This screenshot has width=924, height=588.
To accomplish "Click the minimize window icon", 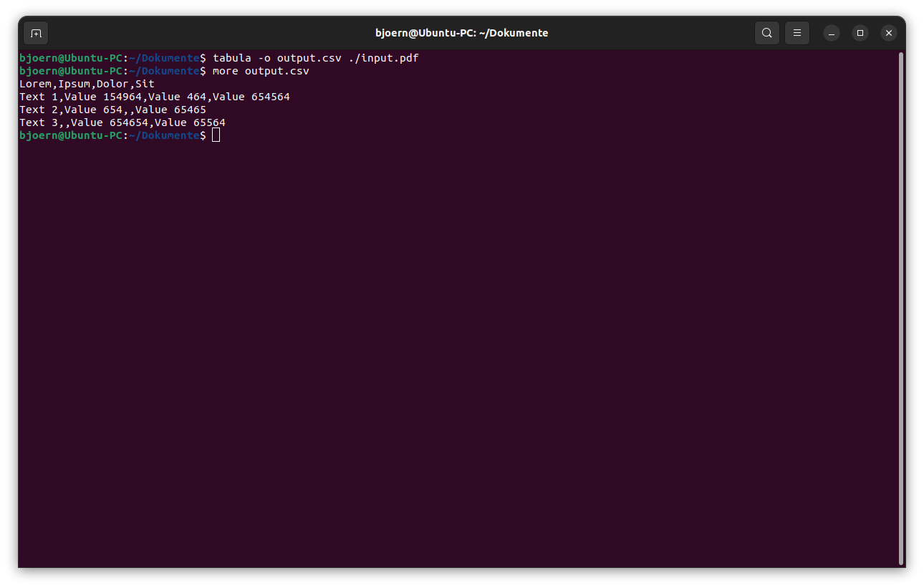I will click(x=830, y=33).
